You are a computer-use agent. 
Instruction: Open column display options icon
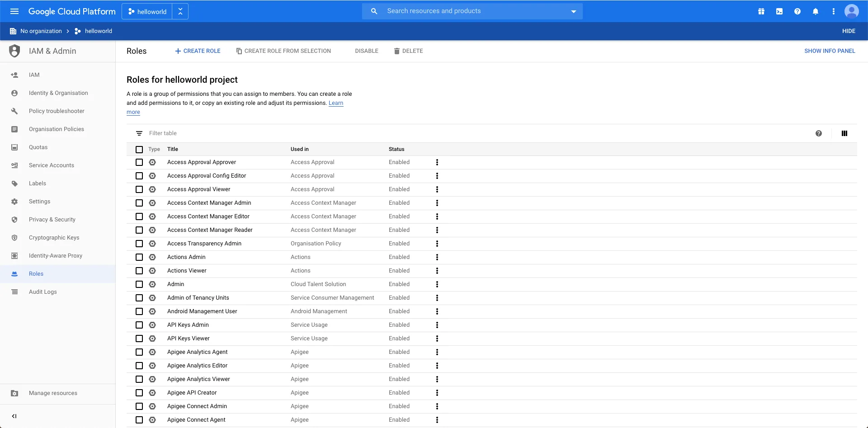pyautogui.click(x=844, y=133)
